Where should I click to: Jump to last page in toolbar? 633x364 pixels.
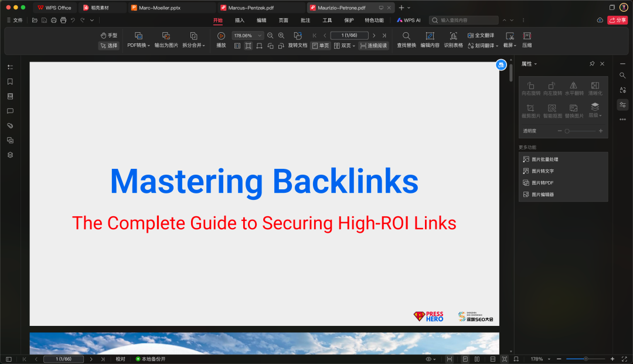click(384, 36)
